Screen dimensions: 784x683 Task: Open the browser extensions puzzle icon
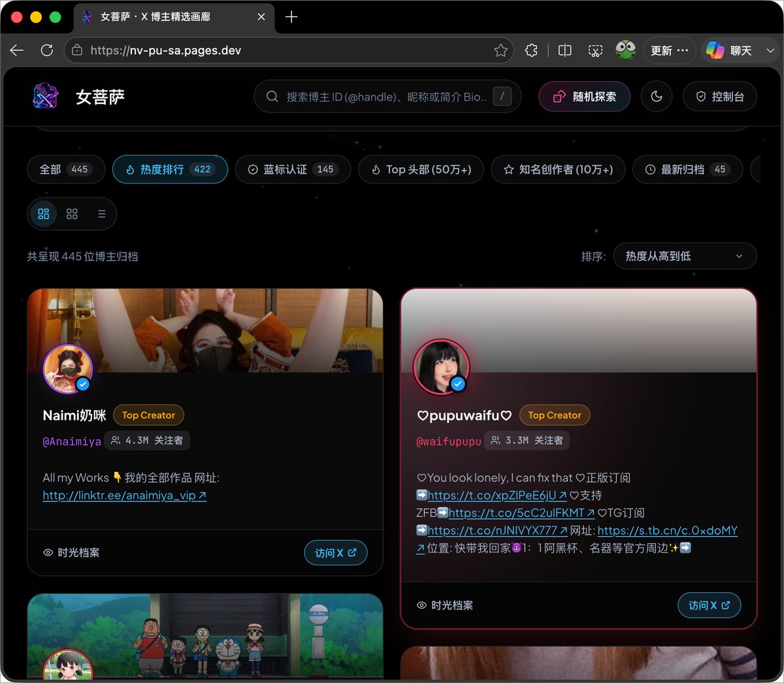(x=532, y=50)
